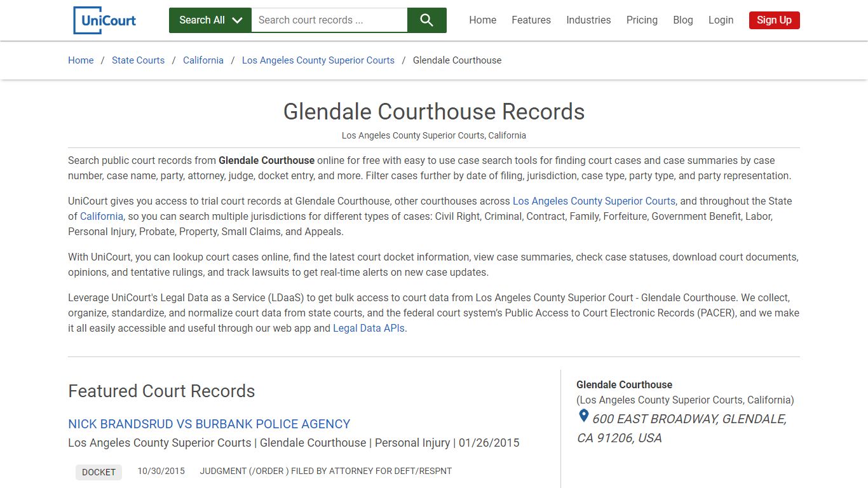Click the case details line with Personal Injury
The width and height of the screenshot is (868, 488).
click(x=294, y=442)
